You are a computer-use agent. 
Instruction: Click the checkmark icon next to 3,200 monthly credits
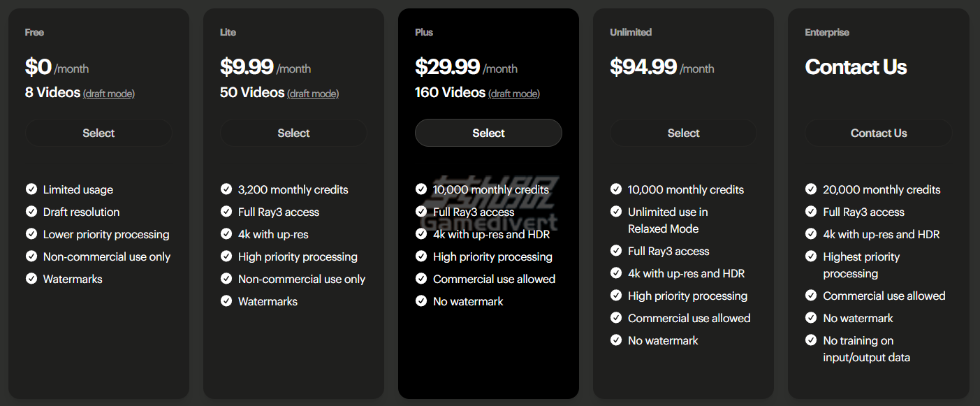click(x=226, y=189)
